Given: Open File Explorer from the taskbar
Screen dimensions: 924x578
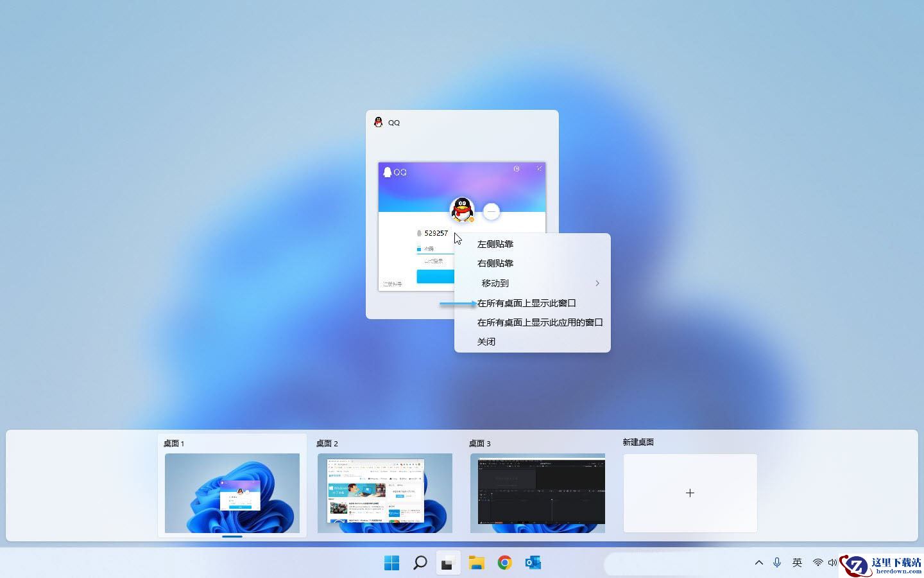Looking at the screenshot, I should click(476, 563).
